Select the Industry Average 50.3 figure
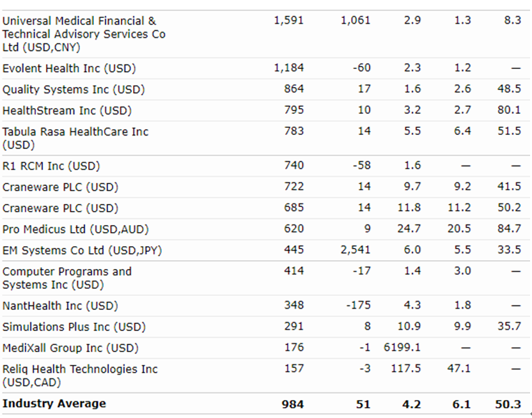The height and width of the screenshot is (418, 532). pos(508,404)
